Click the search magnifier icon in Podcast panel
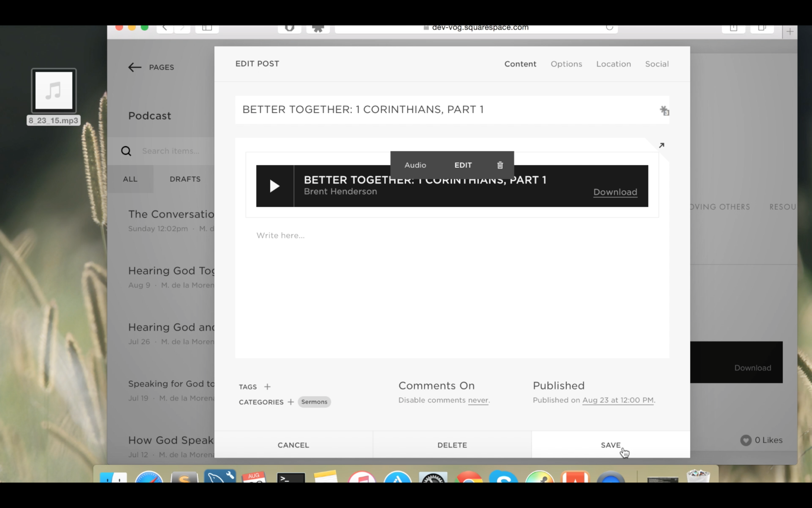Image resolution: width=812 pixels, height=508 pixels. (126, 151)
